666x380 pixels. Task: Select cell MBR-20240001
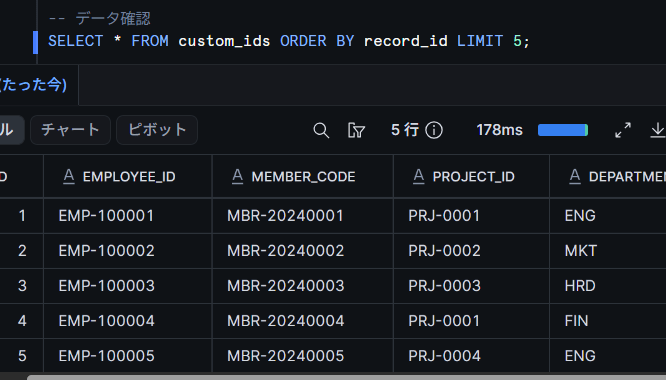click(x=303, y=216)
